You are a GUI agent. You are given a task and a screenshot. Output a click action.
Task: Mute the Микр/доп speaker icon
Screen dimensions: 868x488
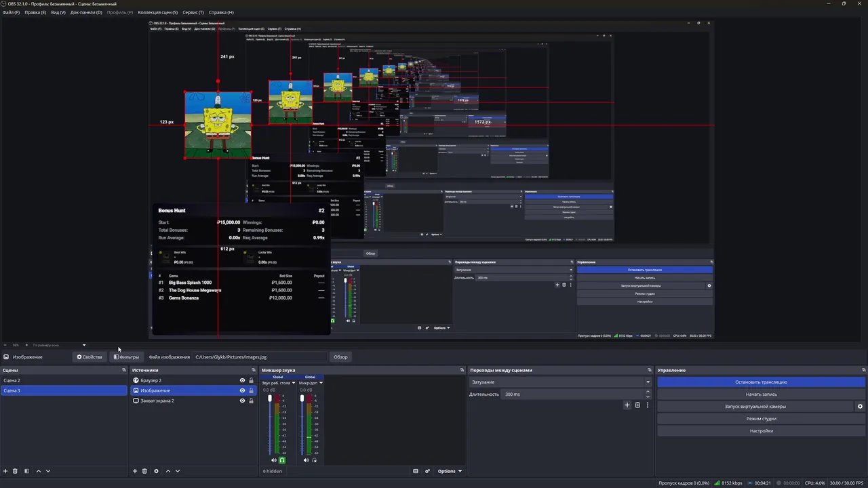tap(306, 460)
